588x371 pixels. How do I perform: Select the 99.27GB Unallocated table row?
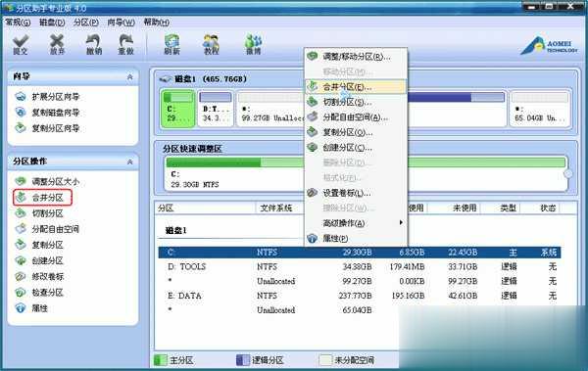[x=360, y=281]
